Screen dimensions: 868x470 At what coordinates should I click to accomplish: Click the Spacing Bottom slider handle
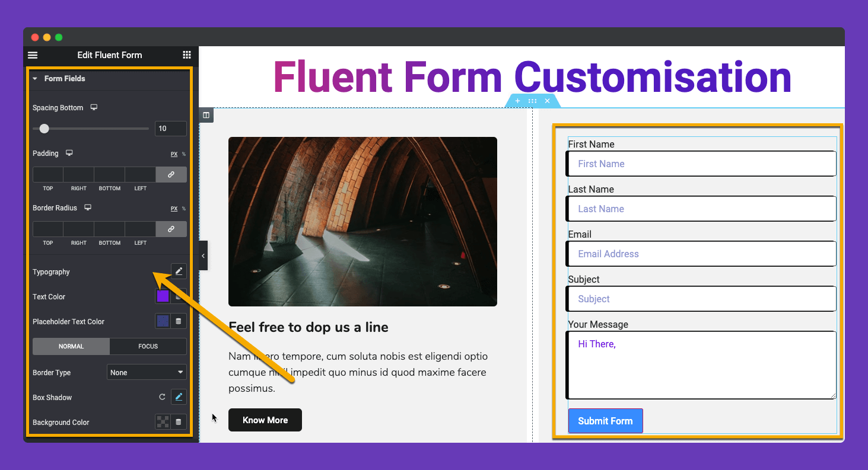44,128
